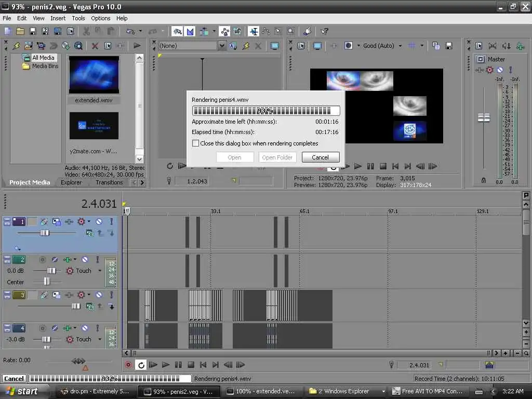532x399 pixels.
Task: Open Split Screen View dropdown arrow in preview
Action: (358, 46)
